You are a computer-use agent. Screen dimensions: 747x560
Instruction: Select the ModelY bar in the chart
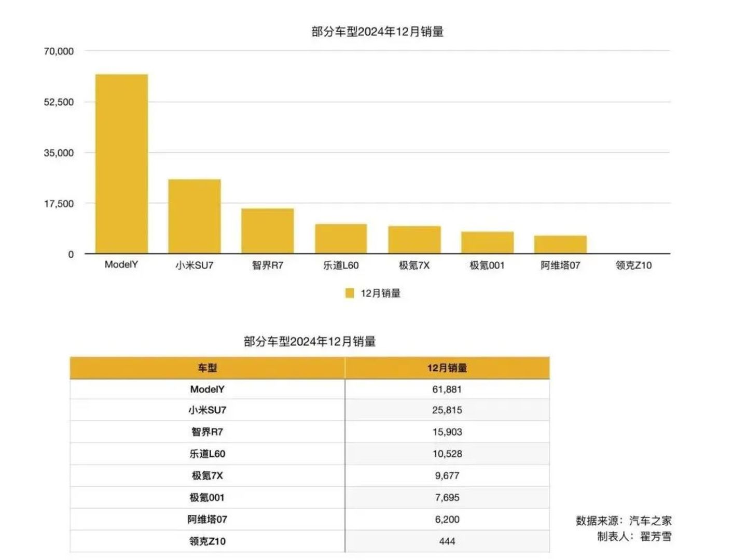coord(121,164)
